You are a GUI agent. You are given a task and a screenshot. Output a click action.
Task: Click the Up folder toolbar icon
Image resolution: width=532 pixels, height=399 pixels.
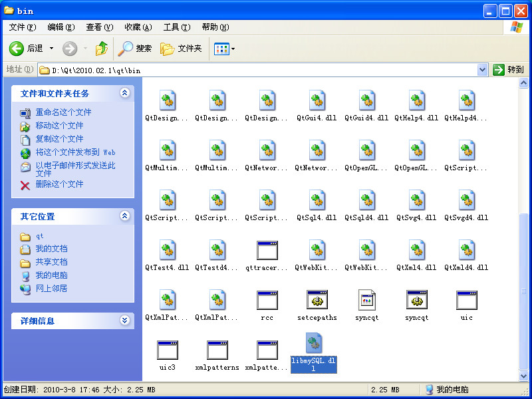102,49
